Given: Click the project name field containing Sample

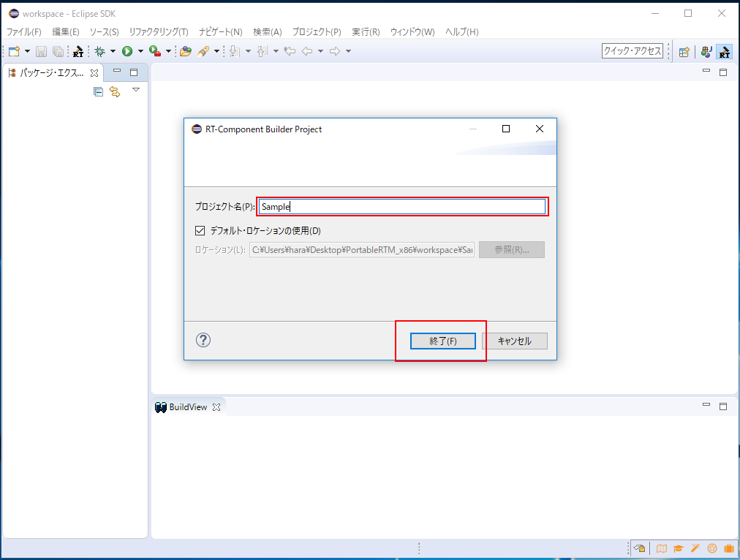Looking at the screenshot, I should tap(402, 207).
